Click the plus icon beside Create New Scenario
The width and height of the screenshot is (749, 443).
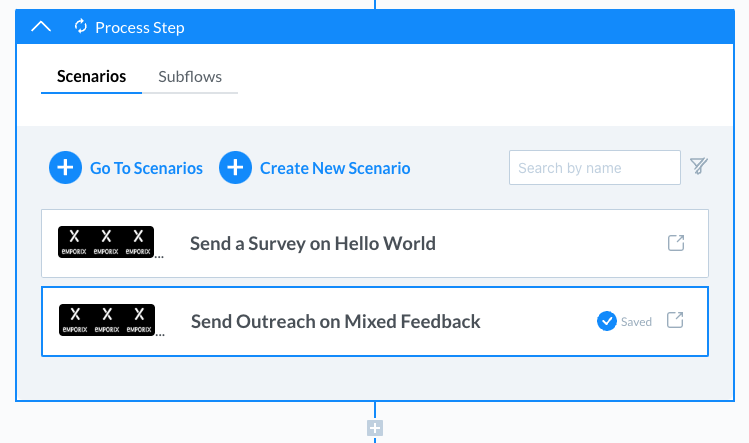(x=235, y=168)
